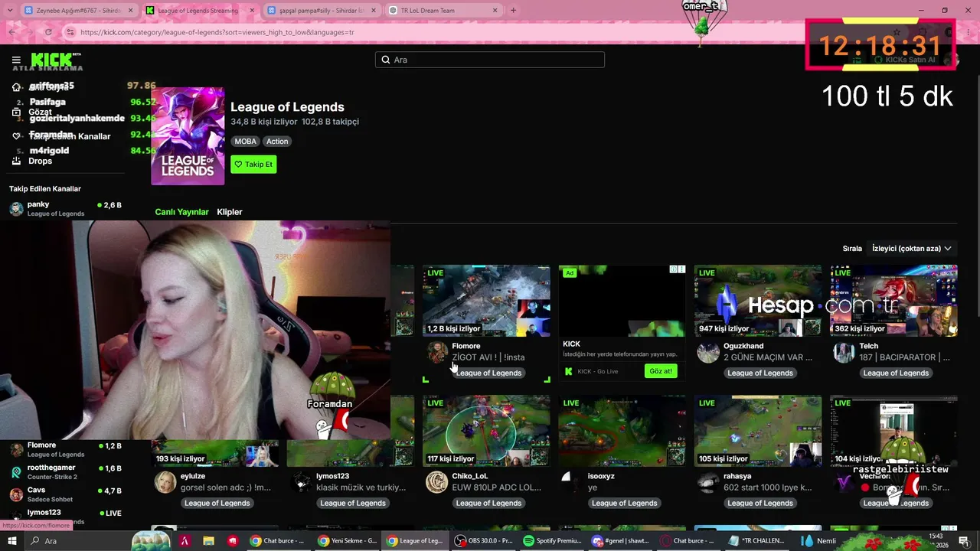Open File Explorer from the taskbar

pos(208,541)
